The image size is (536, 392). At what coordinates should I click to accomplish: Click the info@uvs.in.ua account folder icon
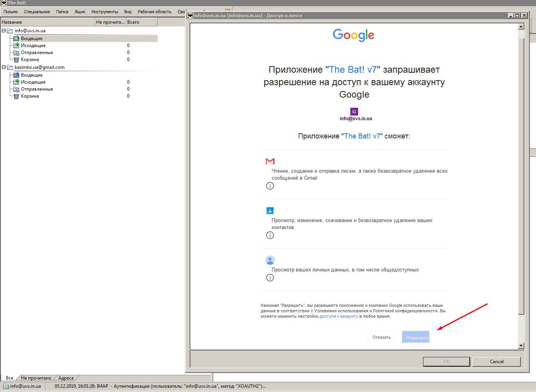[10, 31]
